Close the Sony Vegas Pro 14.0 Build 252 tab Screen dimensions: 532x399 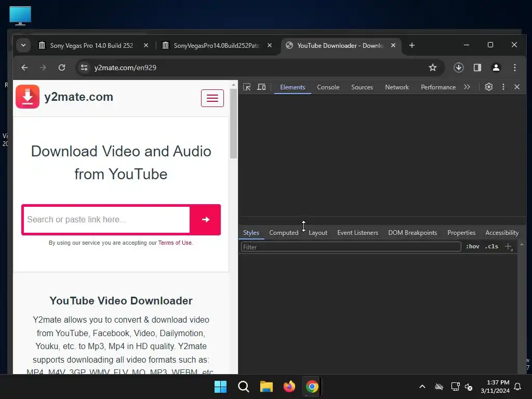pos(146,45)
